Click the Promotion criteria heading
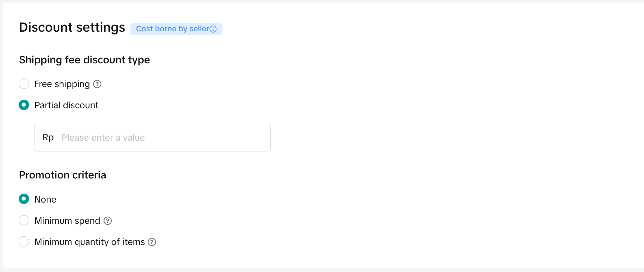644x272 pixels. tap(63, 175)
